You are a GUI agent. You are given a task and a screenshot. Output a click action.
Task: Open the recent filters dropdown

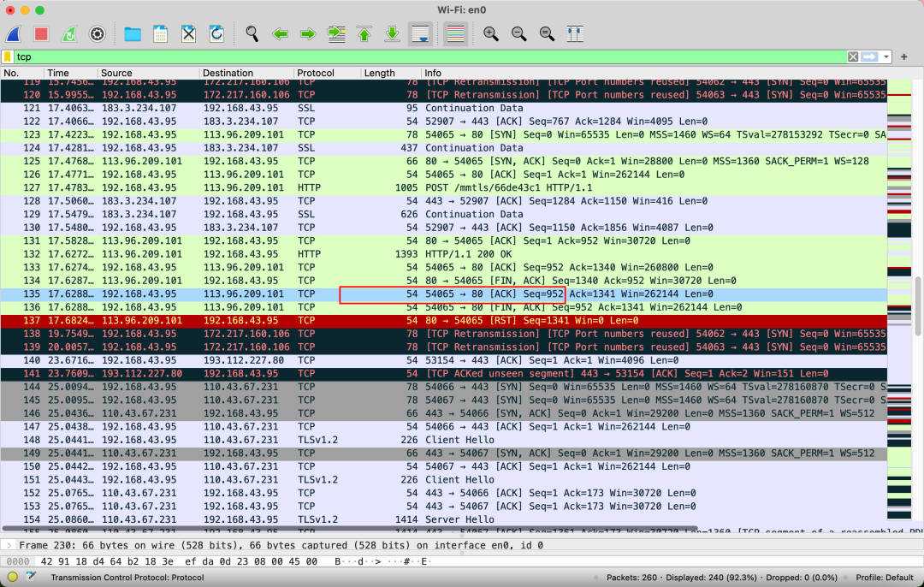(885, 56)
